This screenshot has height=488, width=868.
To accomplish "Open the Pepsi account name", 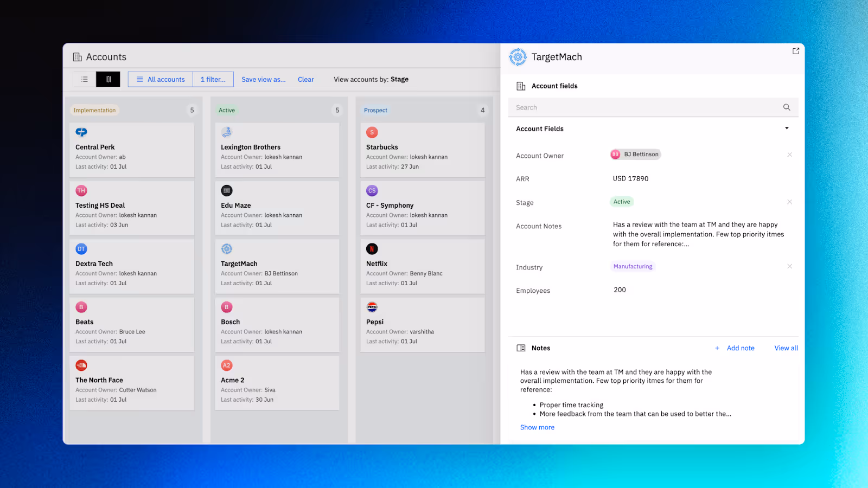I will 375,322.
